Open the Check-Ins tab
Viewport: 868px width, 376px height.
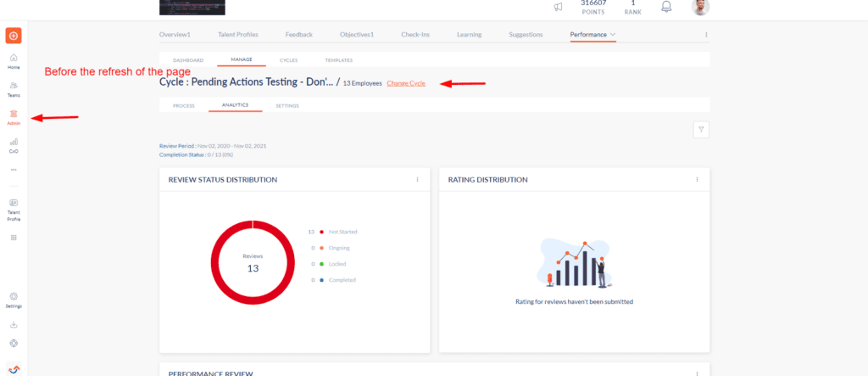click(415, 35)
